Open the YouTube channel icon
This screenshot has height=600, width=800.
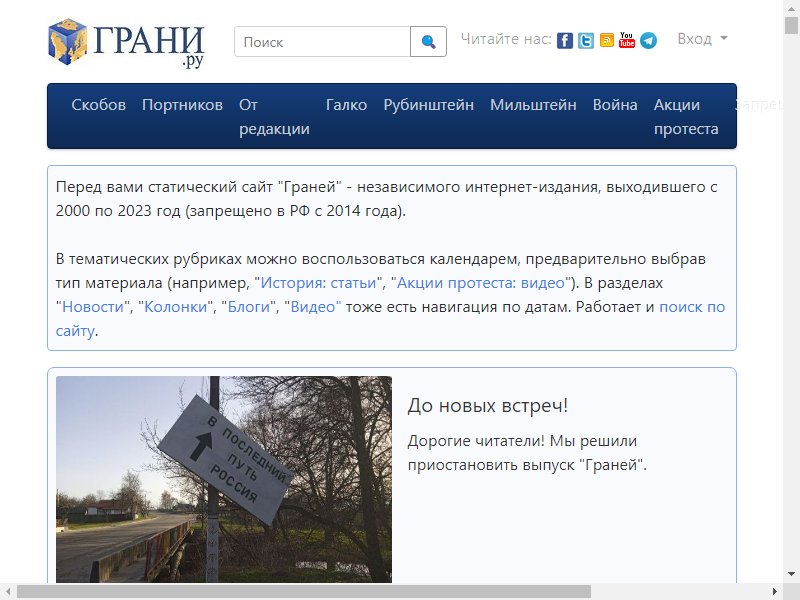click(627, 40)
